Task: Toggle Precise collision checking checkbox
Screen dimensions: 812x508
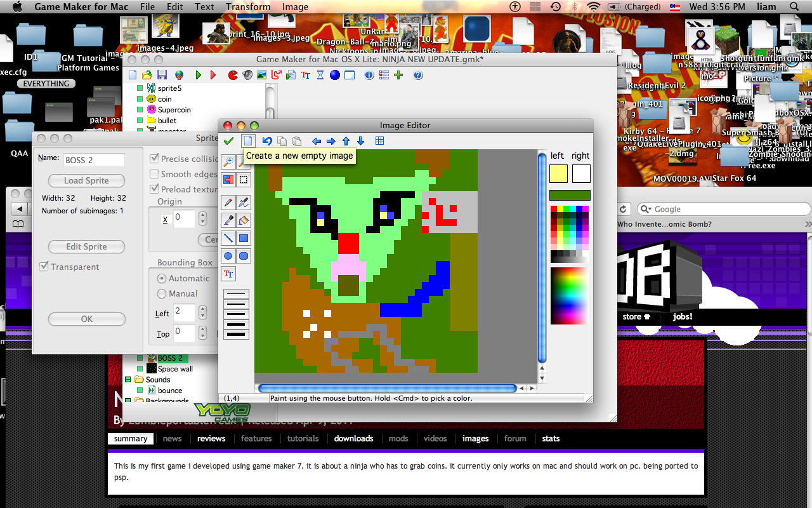Action: point(154,159)
